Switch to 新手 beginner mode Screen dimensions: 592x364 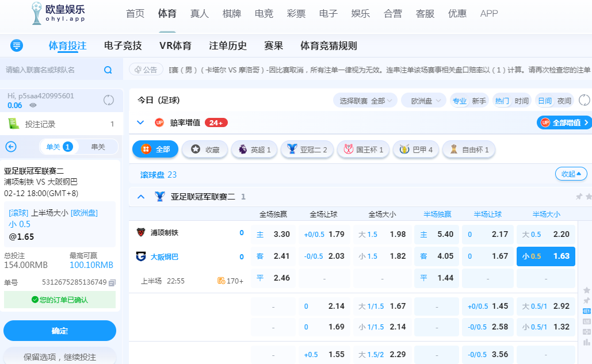479,101
